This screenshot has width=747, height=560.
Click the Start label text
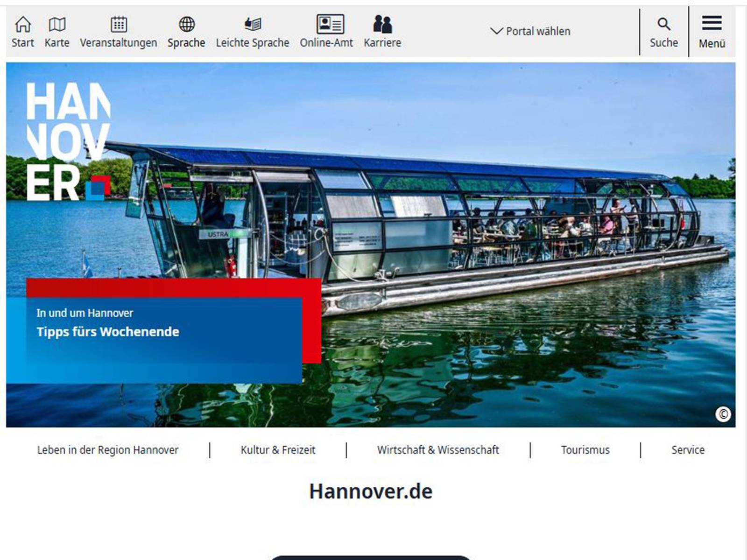(23, 43)
